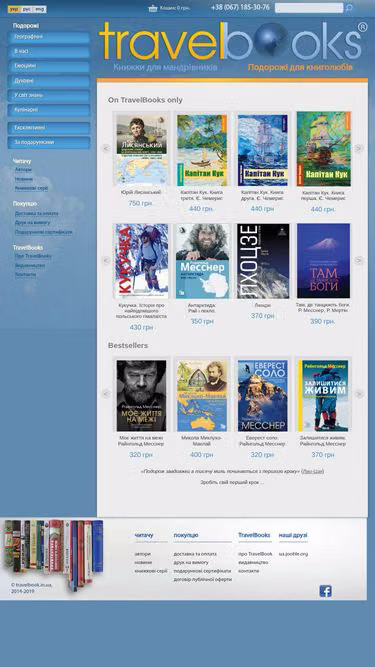Show previous Bestsellers books

tap(106, 394)
